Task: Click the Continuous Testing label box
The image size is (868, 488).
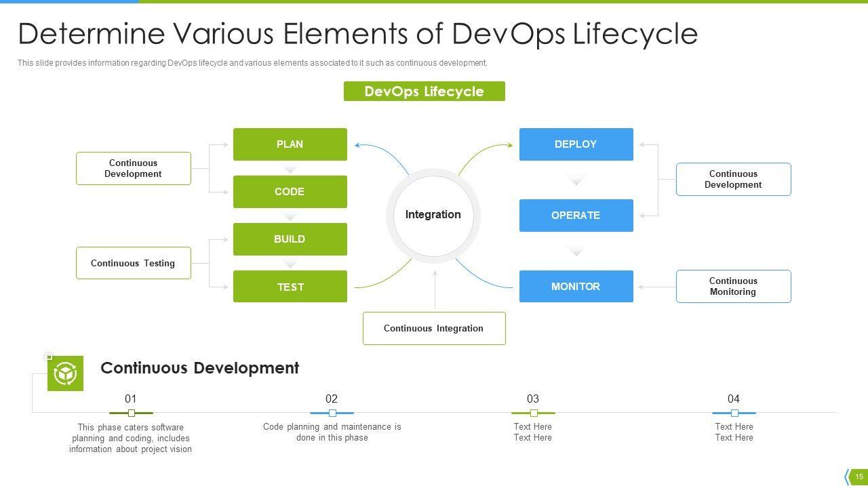Action: [x=133, y=263]
